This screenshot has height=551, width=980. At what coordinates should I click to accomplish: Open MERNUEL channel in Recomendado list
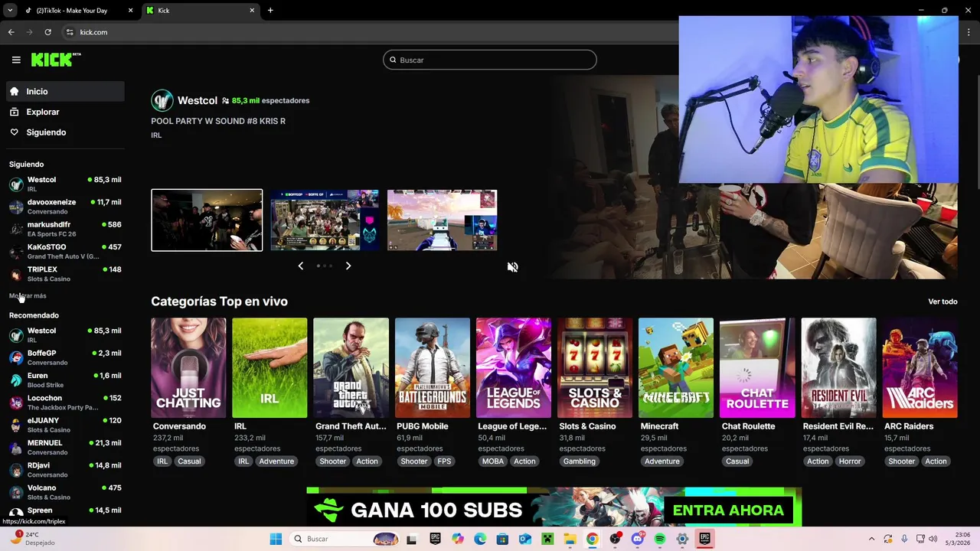pyautogui.click(x=65, y=447)
